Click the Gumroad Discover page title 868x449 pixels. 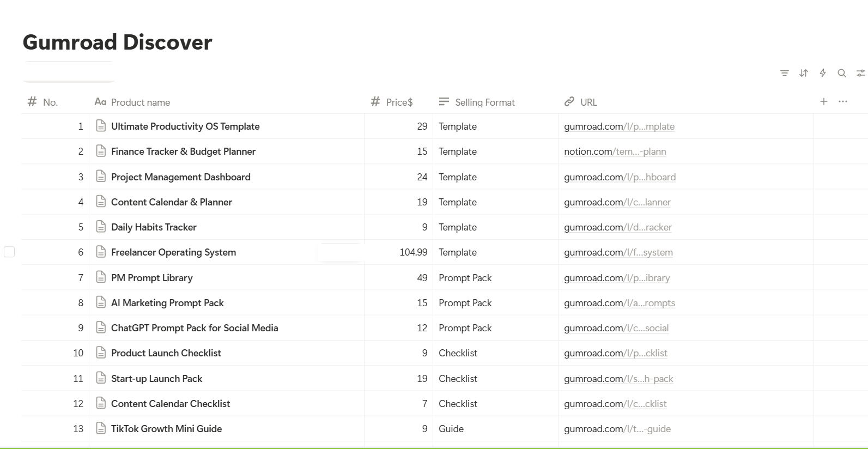click(117, 42)
